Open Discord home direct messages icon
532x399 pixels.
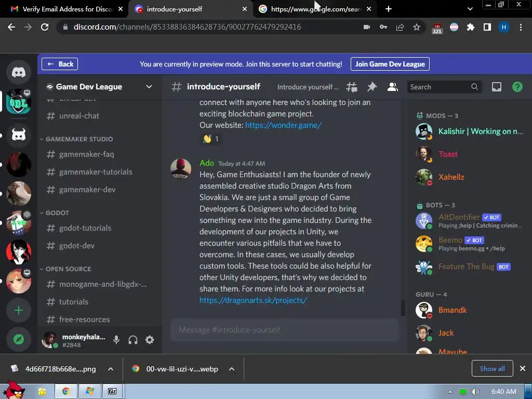tap(19, 72)
